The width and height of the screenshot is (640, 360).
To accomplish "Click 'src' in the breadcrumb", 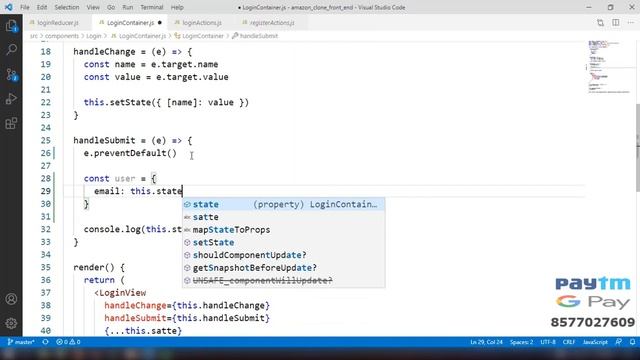I will 33,36.
